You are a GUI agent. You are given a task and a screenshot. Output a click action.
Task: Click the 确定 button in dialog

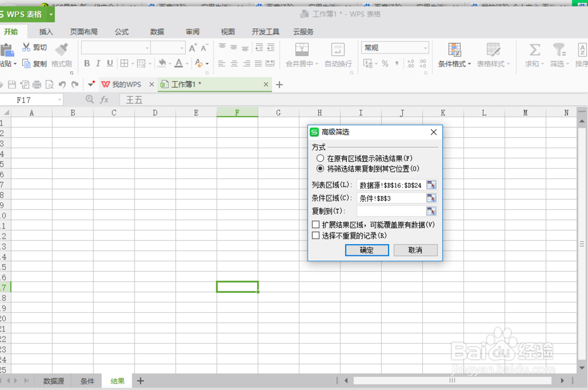click(x=367, y=250)
